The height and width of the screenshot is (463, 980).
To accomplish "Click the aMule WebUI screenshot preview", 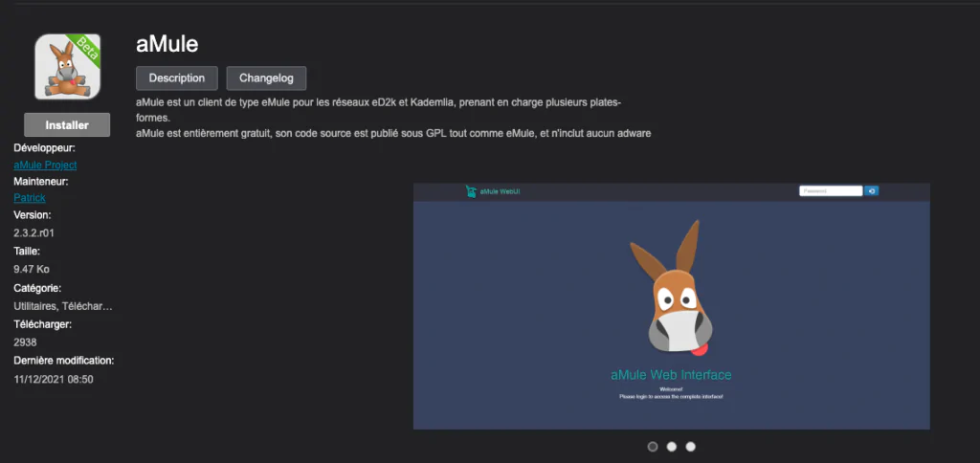I will tap(671, 306).
